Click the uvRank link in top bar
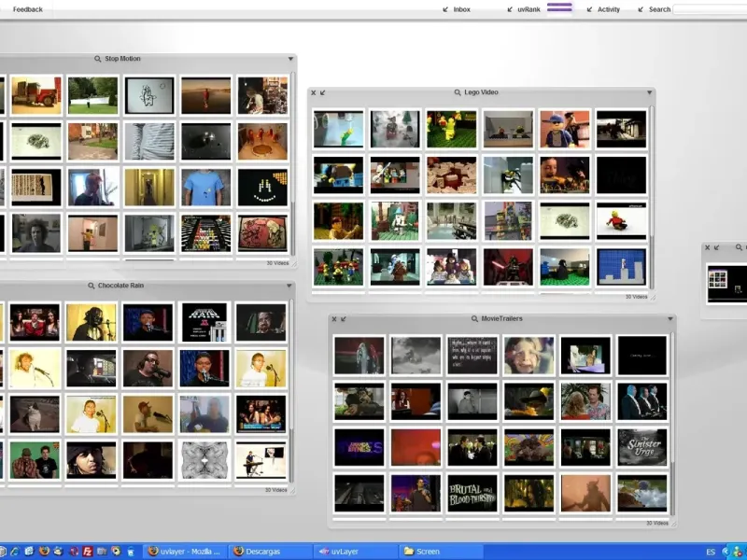 (x=529, y=9)
